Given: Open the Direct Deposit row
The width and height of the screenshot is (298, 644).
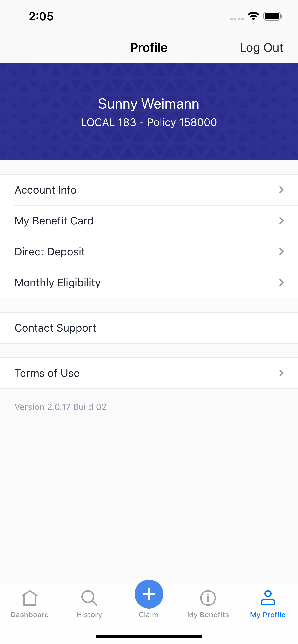Looking at the screenshot, I should tap(149, 252).
